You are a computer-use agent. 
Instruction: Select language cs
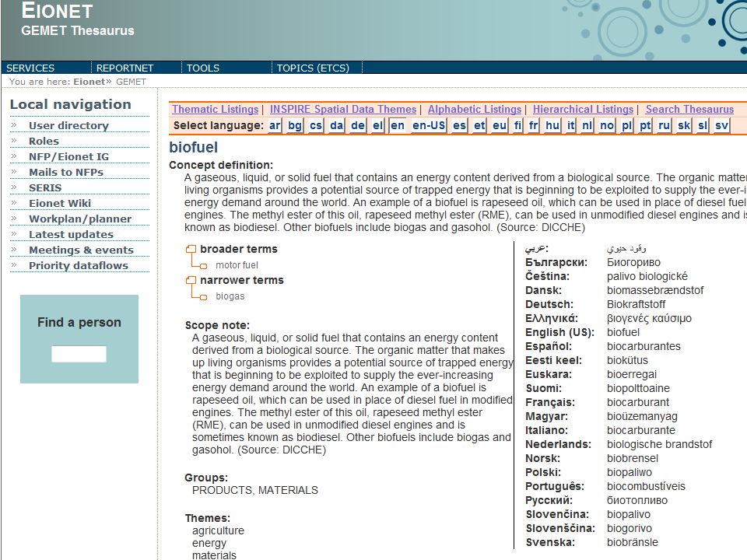(316, 126)
